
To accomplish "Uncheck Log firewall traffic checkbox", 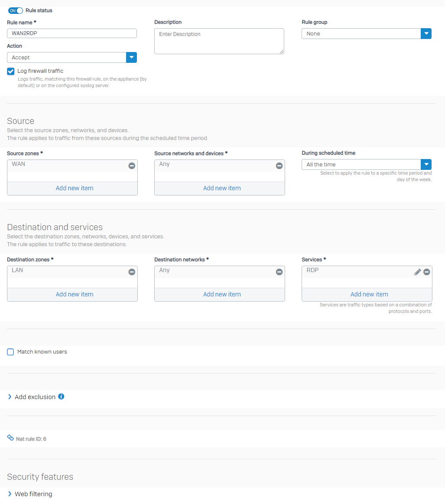I will tap(10, 72).
